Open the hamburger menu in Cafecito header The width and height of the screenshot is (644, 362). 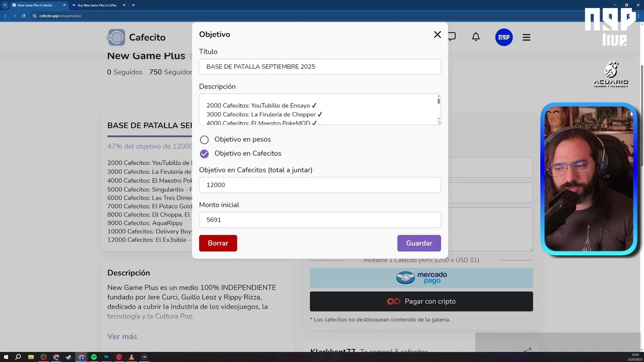click(526, 37)
